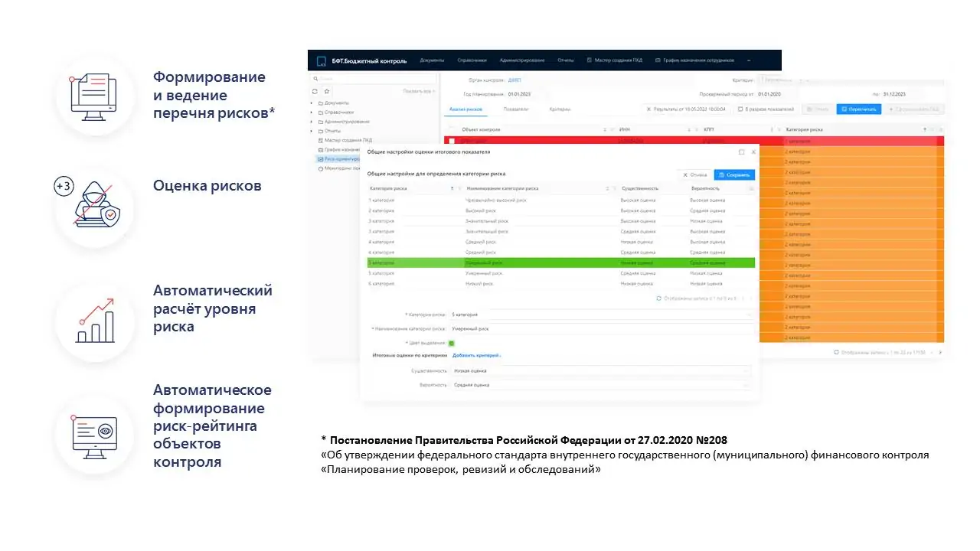Viewport: 980px width, 551px height.
Task: Click the ДФБП link next to Орган контроля
Action: [514, 80]
